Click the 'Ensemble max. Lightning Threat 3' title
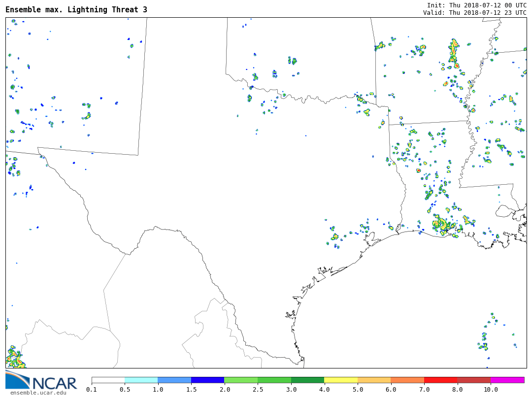Viewport: 532px width, 399px height. pos(76,10)
